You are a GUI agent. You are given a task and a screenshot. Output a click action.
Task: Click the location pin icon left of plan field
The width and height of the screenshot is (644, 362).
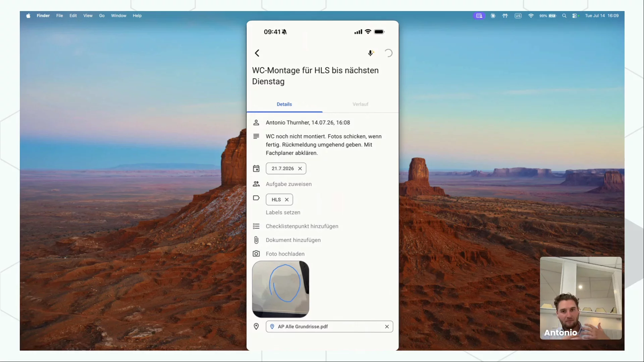coord(256,326)
